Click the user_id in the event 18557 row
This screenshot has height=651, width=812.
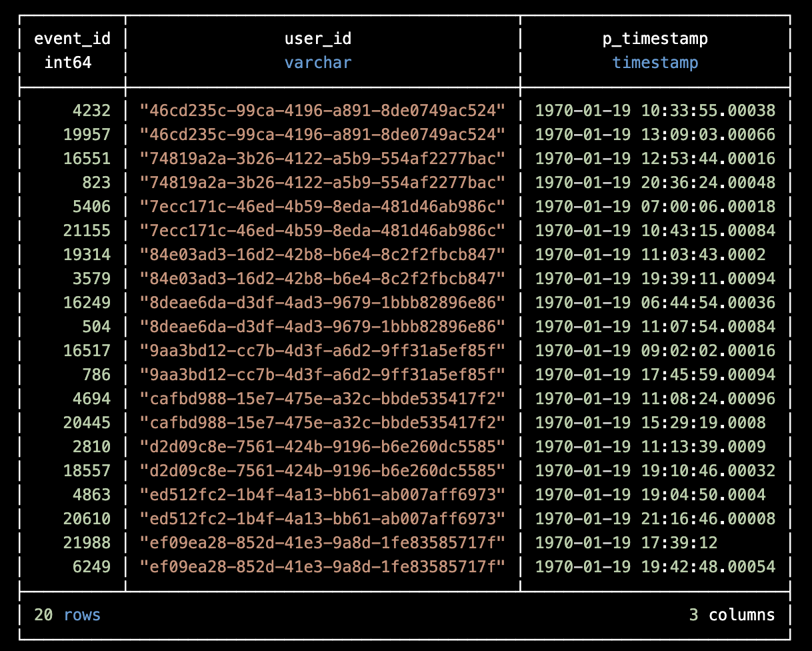(x=322, y=471)
